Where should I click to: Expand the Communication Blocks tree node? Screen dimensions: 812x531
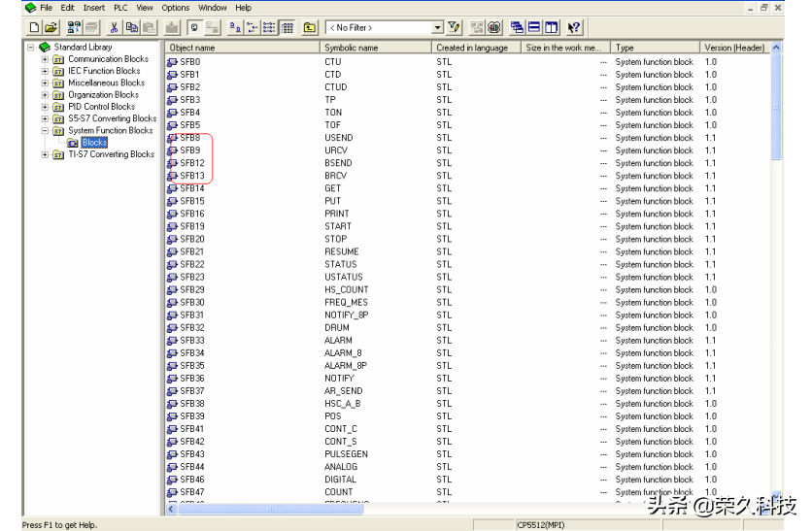(45, 59)
